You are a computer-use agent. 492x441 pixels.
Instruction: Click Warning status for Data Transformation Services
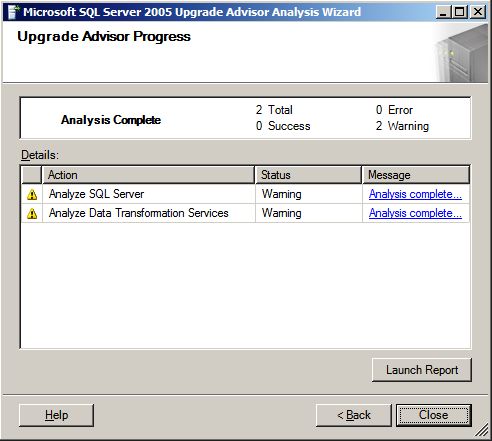(282, 213)
